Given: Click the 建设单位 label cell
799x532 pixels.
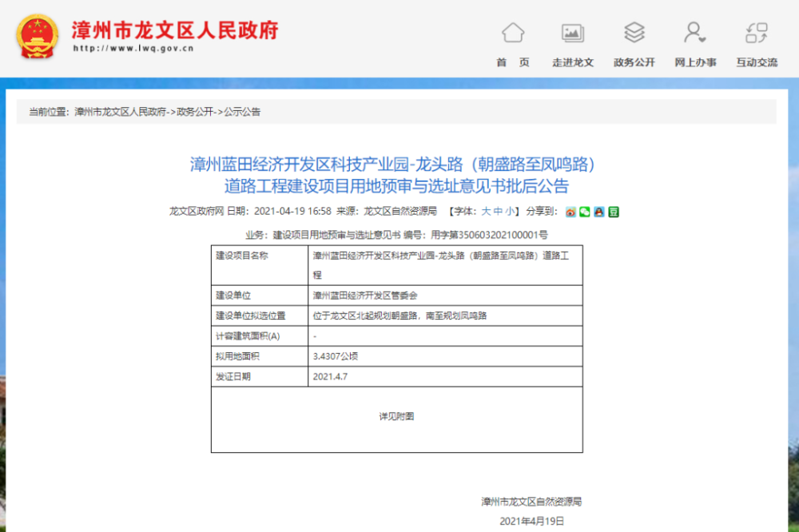Looking at the screenshot, I should (260, 296).
